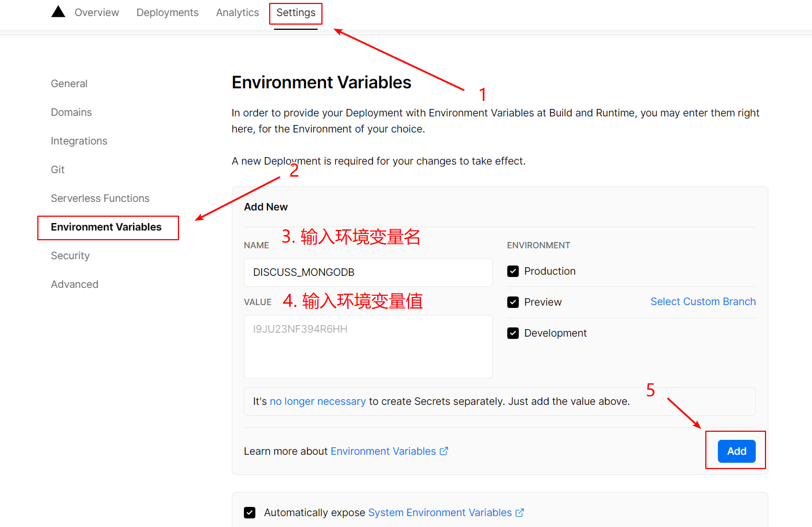Focus the VALUE input field
Image resolution: width=812 pixels, height=527 pixels.
click(x=368, y=346)
